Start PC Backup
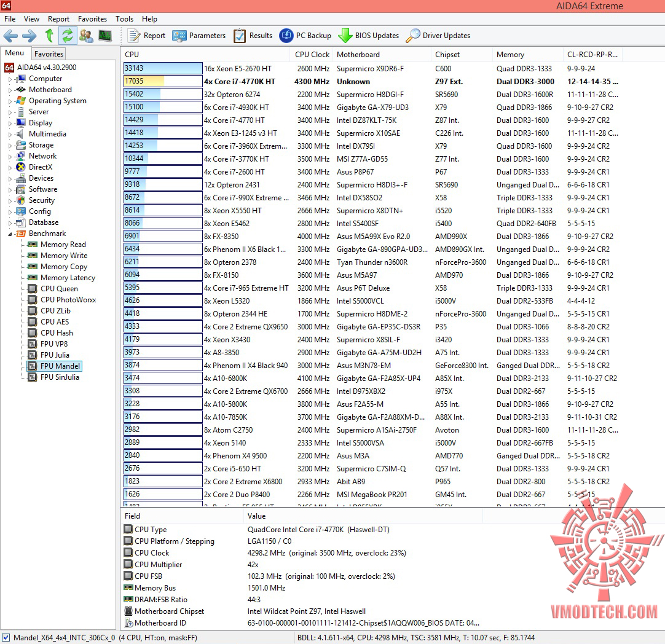Image resolution: width=665 pixels, height=644 pixels. click(305, 36)
